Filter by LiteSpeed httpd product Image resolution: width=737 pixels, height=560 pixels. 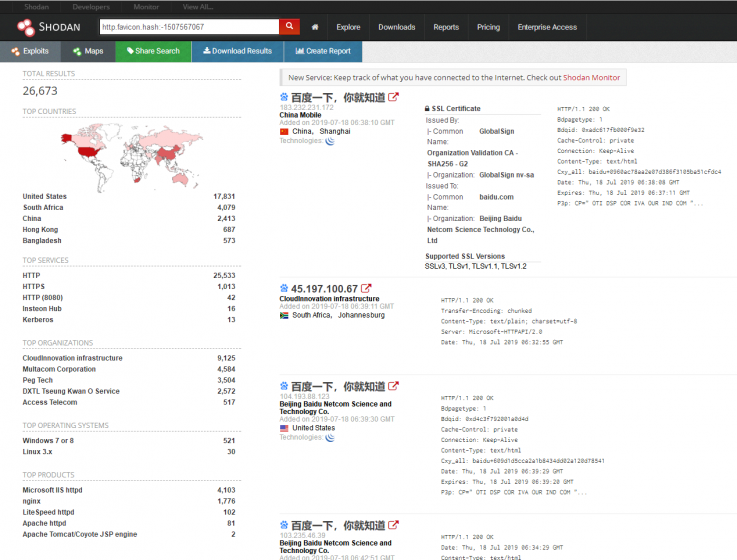tap(48, 513)
